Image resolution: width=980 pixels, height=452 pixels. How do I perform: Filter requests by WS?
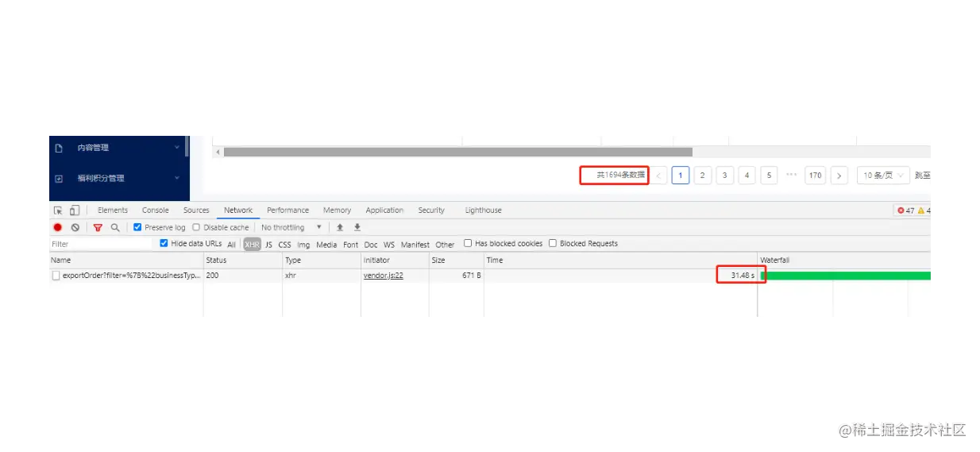pyautogui.click(x=388, y=245)
